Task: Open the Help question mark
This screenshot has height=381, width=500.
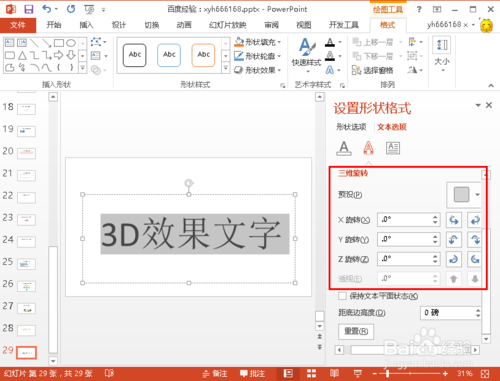Action: 419,9
